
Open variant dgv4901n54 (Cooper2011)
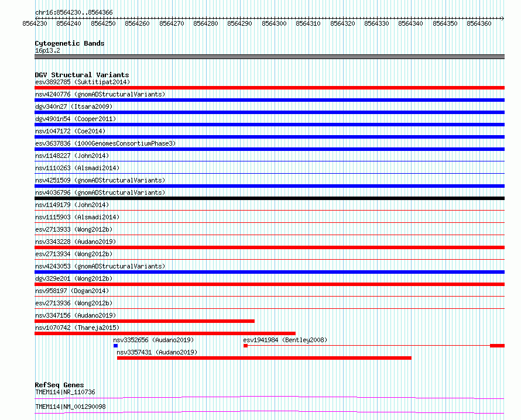[x=76, y=119]
